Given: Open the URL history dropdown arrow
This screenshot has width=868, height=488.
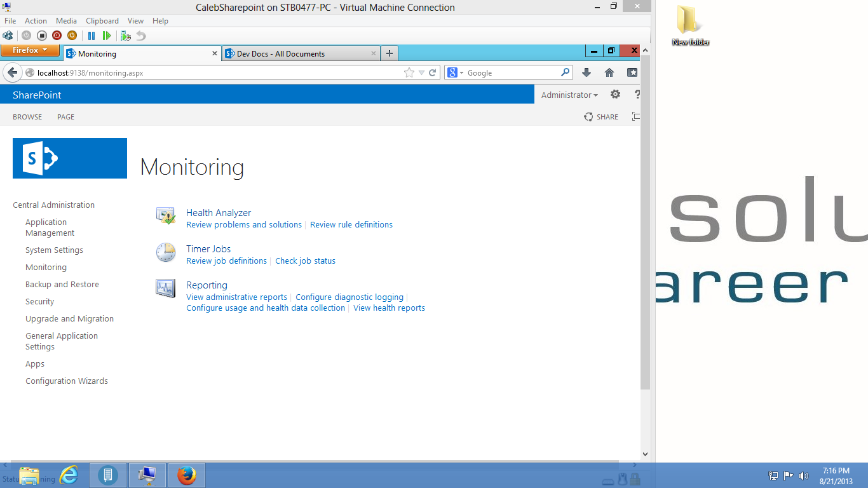Looking at the screenshot, I should tap(421, 73).
